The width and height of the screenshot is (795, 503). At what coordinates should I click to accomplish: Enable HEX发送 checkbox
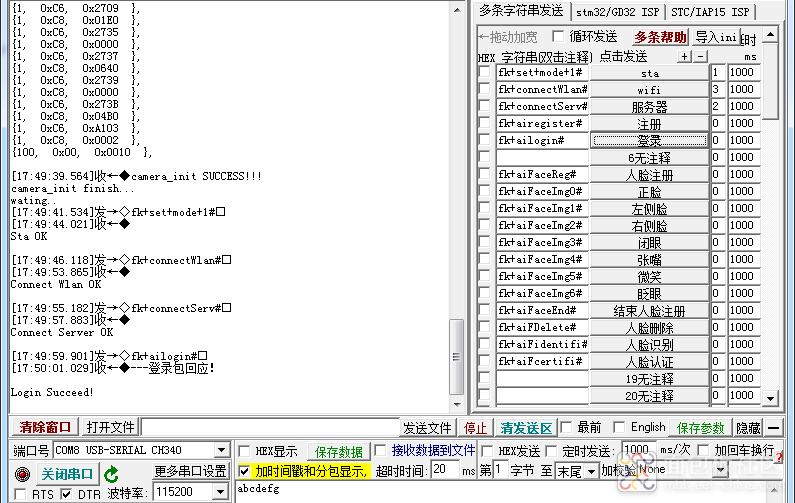487,451
